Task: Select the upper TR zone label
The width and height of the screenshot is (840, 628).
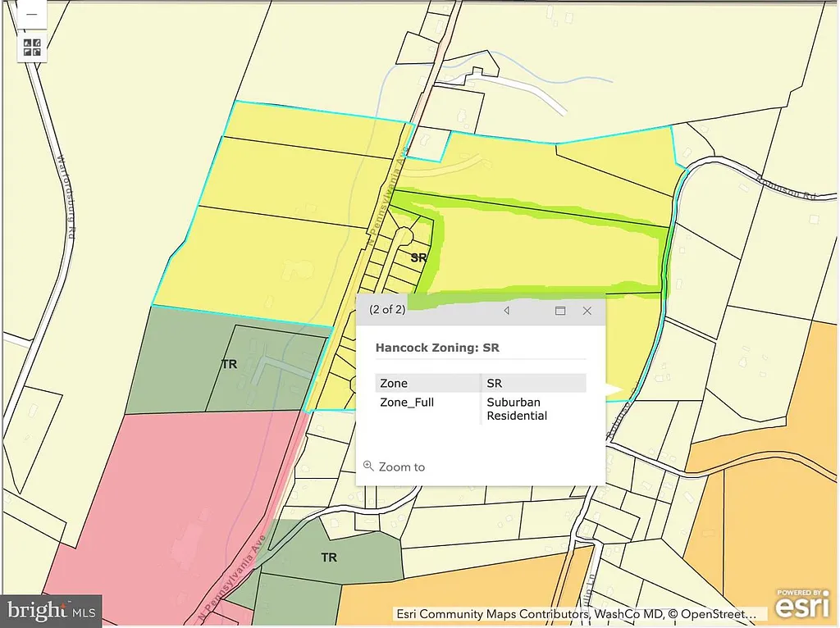Action: pyautogui.click(x=229, y=364)
